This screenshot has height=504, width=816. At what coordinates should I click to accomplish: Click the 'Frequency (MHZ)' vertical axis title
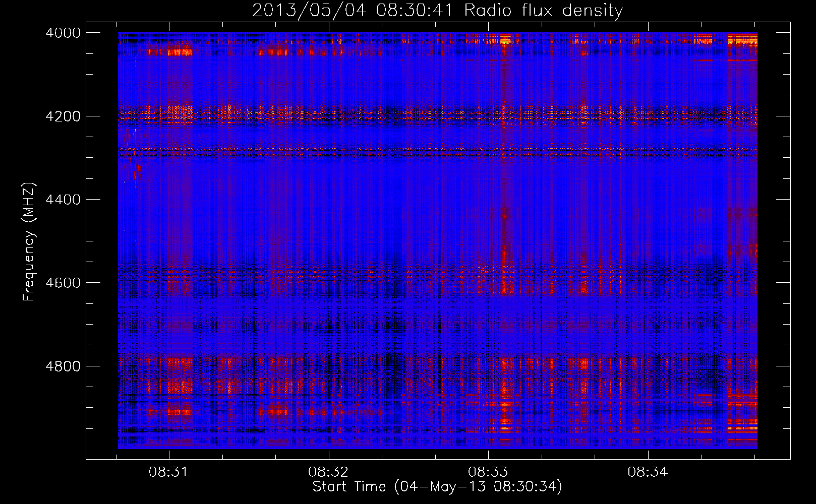[29, 242]
